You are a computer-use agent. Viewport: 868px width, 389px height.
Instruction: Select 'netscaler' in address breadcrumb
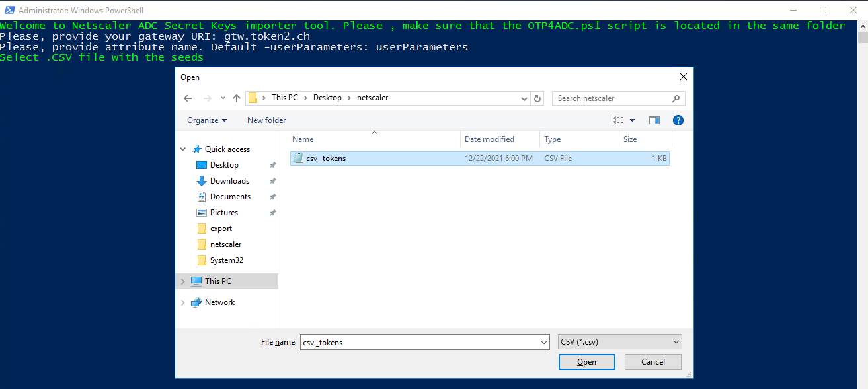point(373,98)
